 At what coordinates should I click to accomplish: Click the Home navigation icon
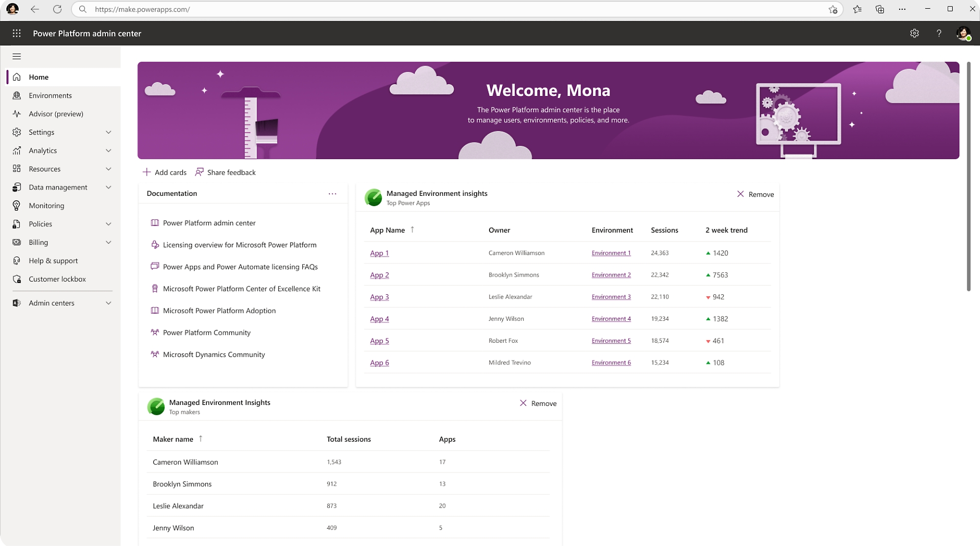(x=18, y=76)
